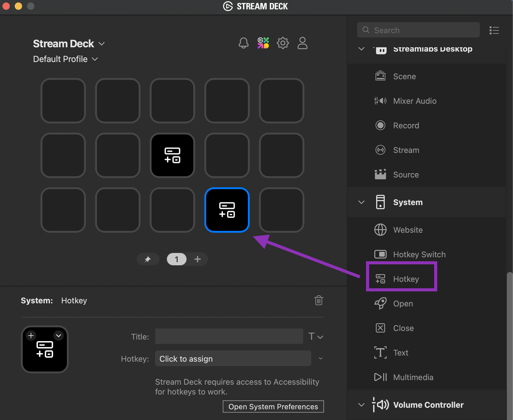The image size is (513, 420).
Task: Click the Source action icon
Action: (x=380, y=174)
